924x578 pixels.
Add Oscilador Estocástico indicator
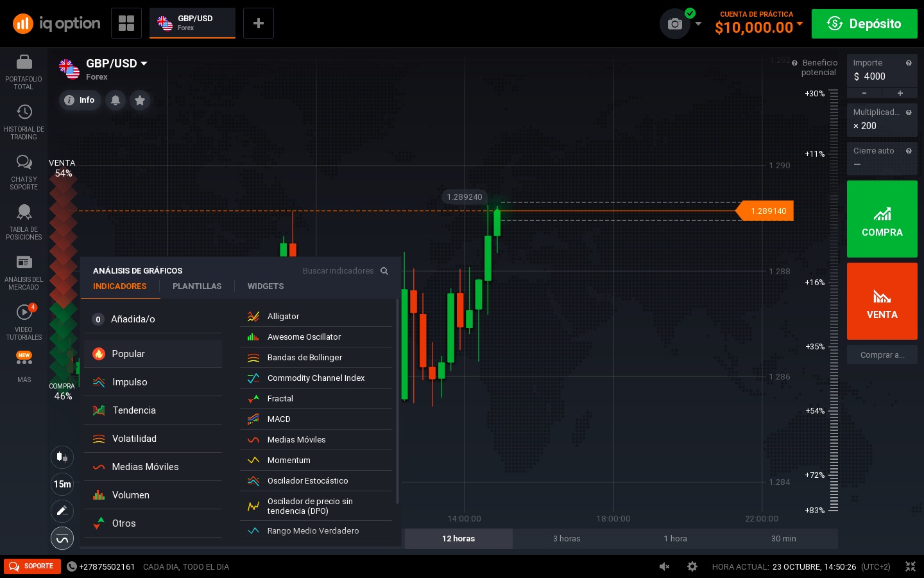[316, 481]
